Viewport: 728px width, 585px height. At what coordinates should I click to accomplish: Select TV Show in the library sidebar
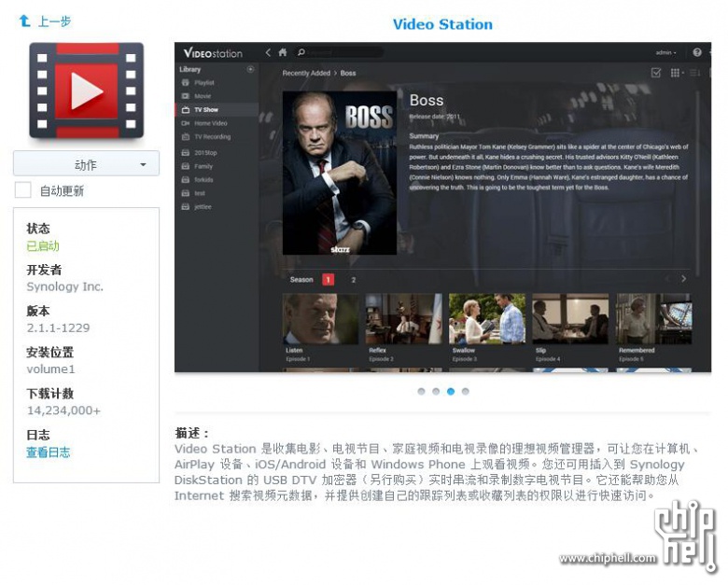tap(217, 109)
